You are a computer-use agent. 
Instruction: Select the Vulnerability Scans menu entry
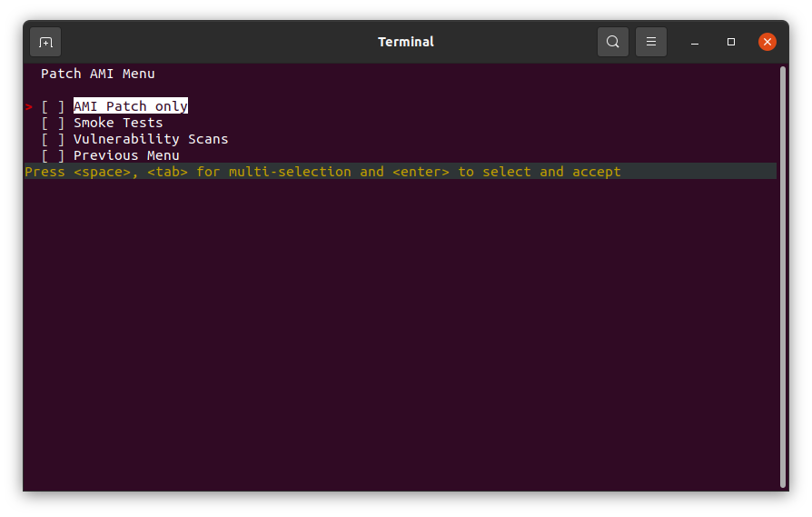click(x=151, y=139)
